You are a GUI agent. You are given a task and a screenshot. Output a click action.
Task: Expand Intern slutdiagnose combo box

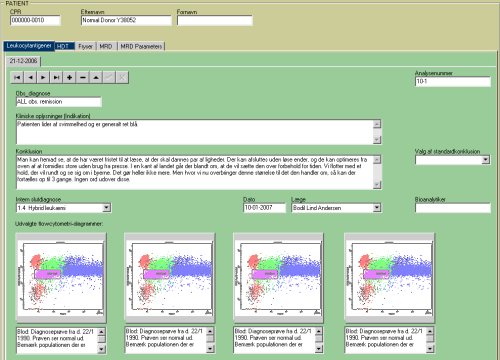tap(106, 208)
